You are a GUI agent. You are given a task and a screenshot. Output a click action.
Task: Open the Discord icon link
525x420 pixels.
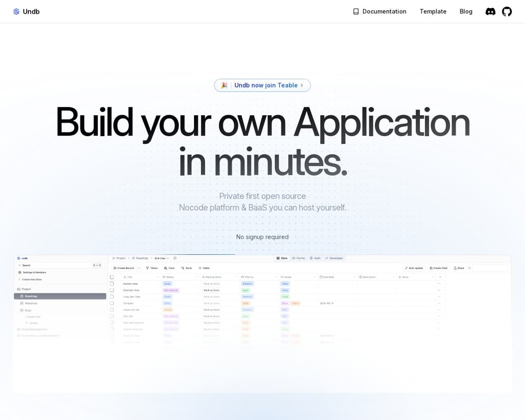click(490, 12)
